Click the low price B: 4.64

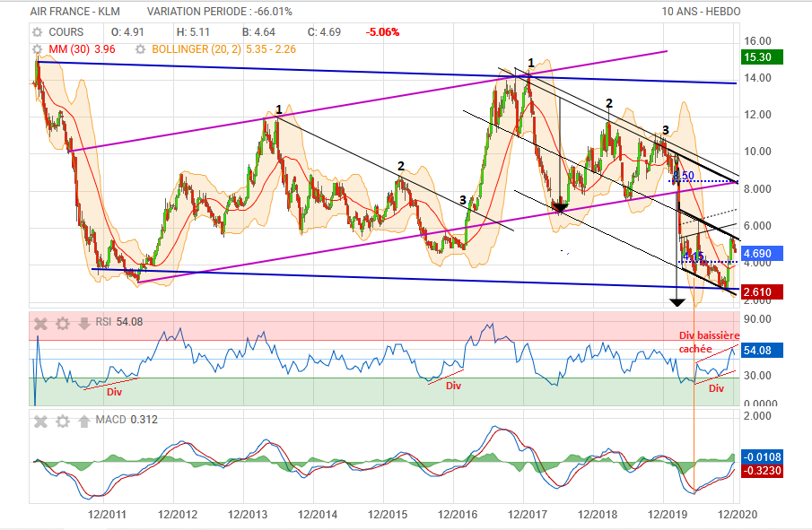(x=258, y=32)
